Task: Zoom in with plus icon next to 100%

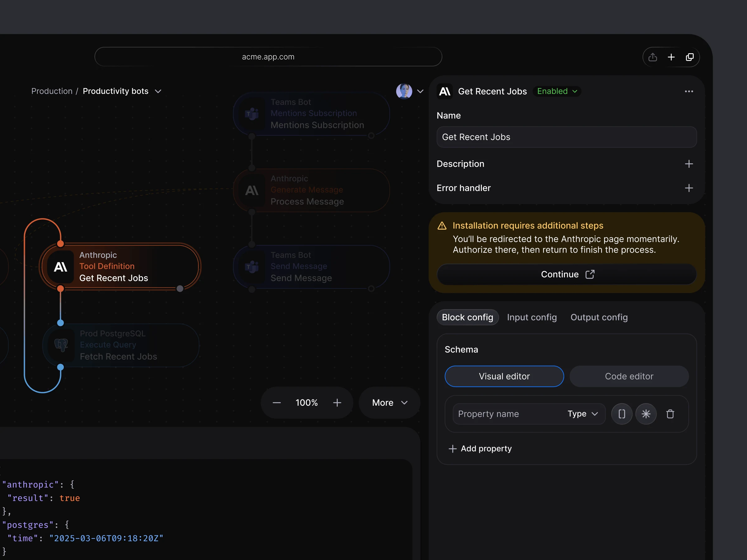Action: (x=337, y=403)
